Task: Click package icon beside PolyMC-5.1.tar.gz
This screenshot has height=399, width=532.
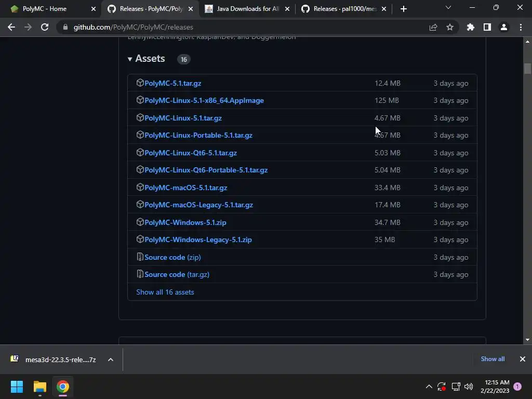Action: 140,83
